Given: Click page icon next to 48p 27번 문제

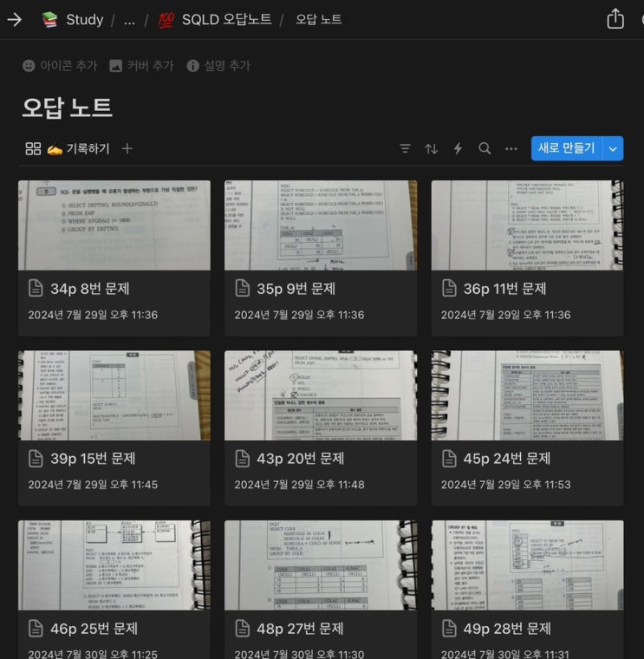Looking at the screenshot, I should coord(243,629).
